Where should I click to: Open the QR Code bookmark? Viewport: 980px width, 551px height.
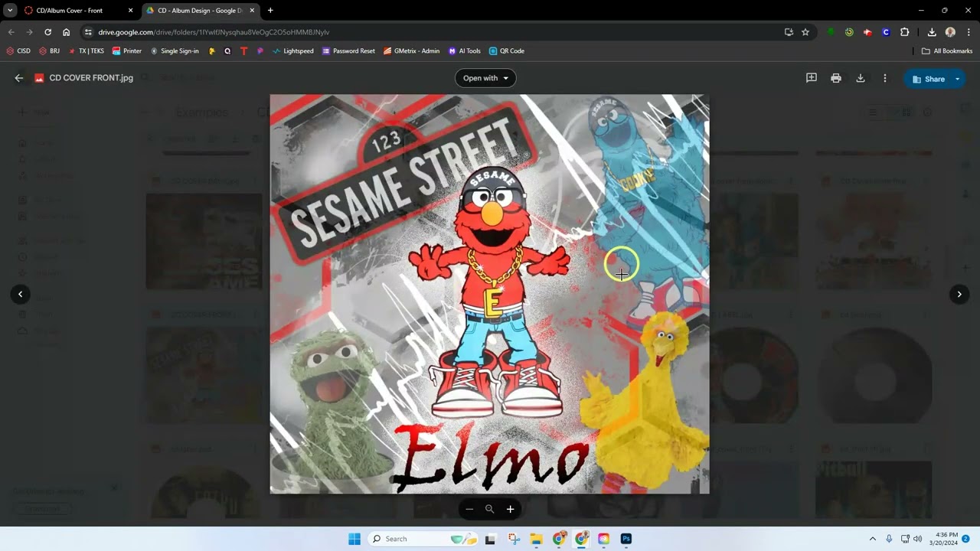pos(507,51)
